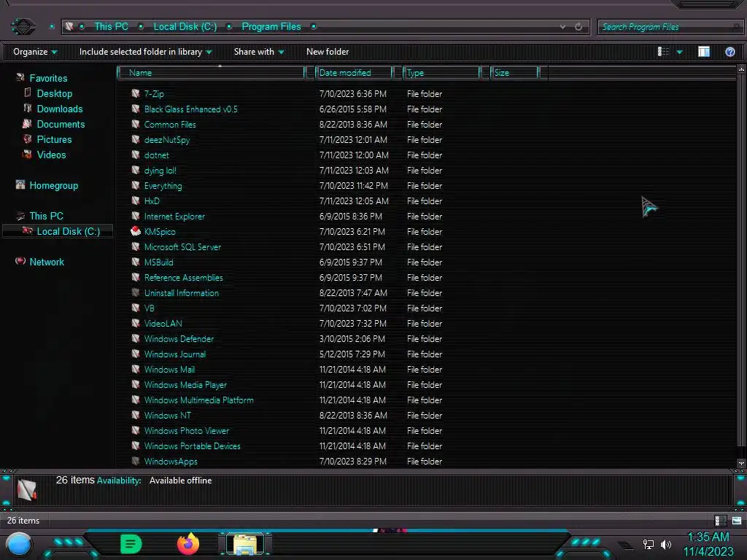Select the dotnet folder icon
Image resolution: width=747 pixels, height=560 pixels.
click(x=136, y=155)
